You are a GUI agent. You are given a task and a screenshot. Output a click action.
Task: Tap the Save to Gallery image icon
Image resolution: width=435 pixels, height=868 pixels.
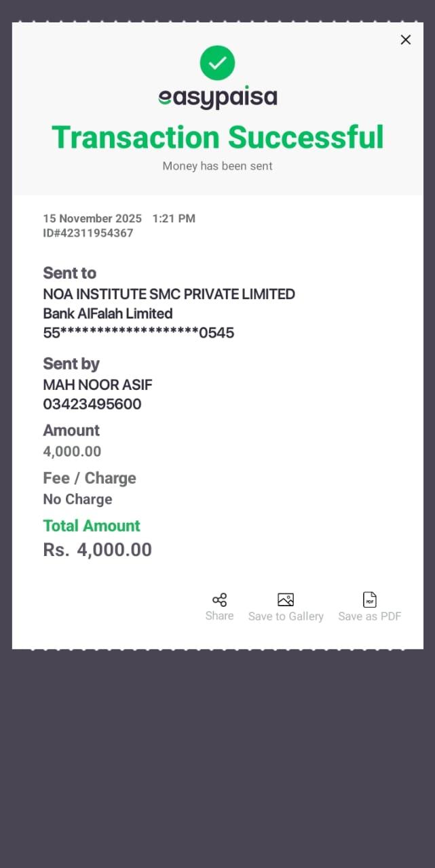(286, 600)
